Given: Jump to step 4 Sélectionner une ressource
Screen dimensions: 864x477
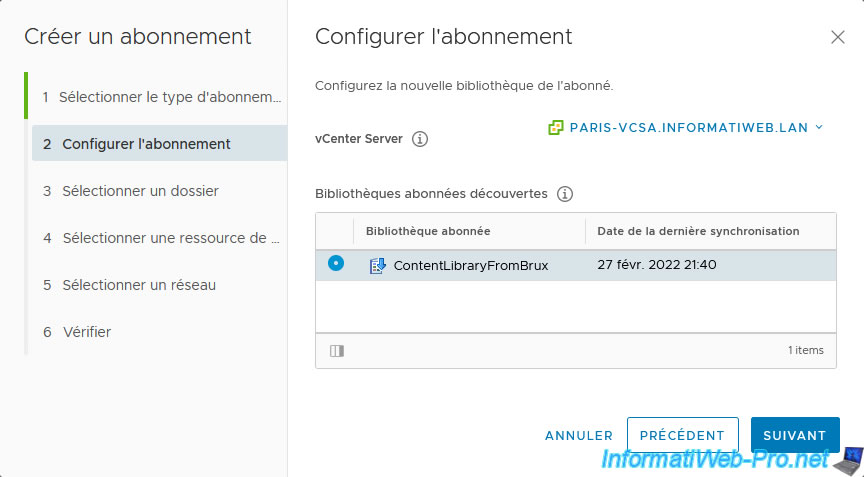Looking at the screenshot, I should coord(159,238).
